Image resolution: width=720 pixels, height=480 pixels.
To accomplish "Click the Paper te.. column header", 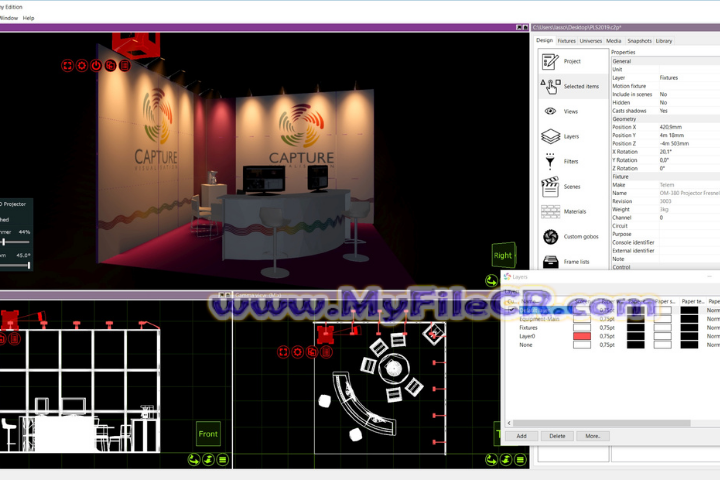I will (x=692, y=301).
